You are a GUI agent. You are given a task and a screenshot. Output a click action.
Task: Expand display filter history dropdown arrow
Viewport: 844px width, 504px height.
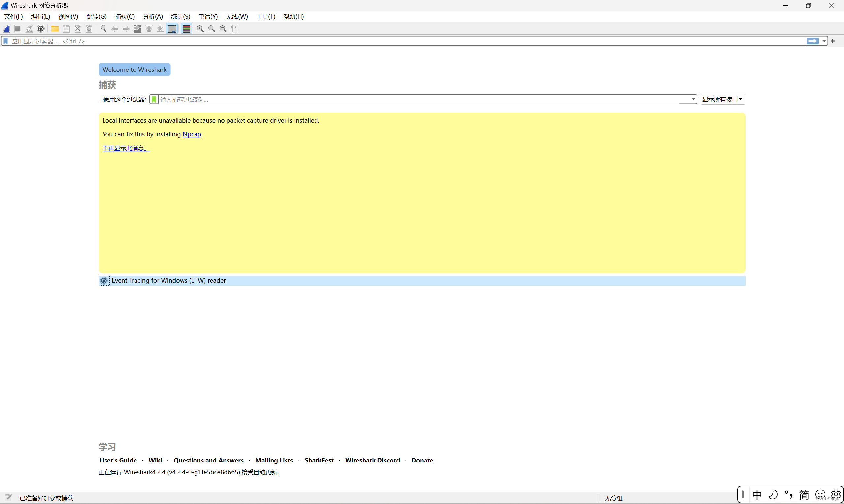tap(824, 41)
